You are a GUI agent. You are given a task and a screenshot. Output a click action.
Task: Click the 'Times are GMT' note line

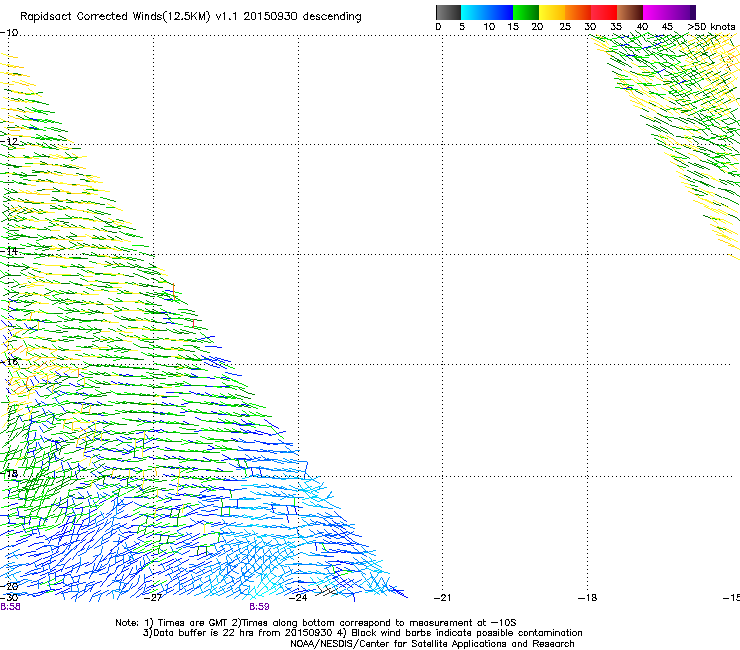pos(316,623)
